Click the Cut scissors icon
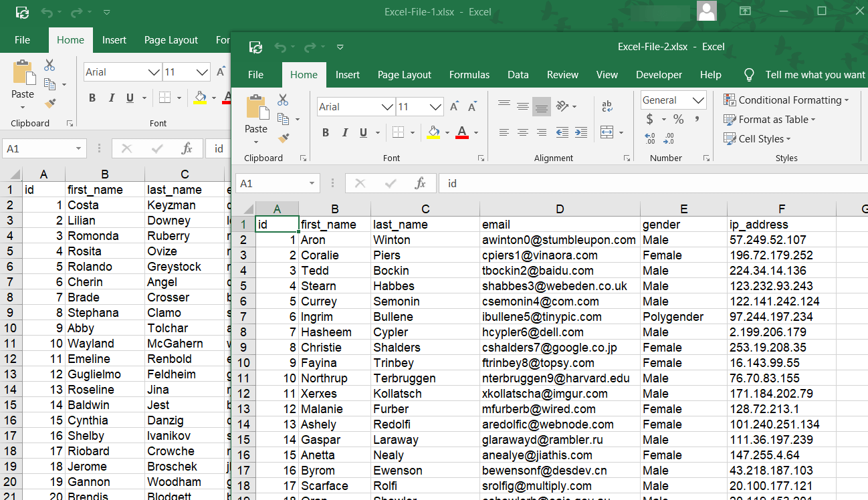Viewport: 868px width, 500px height. [283, 100]
